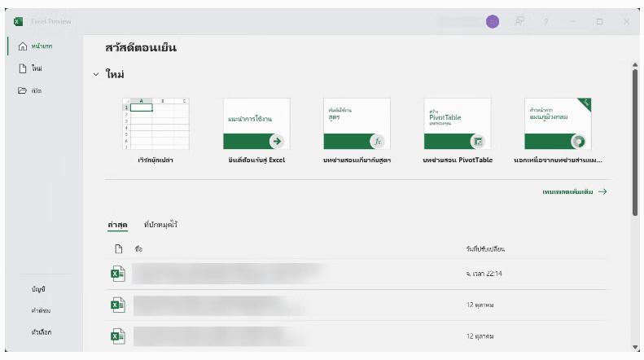Switch to the Pinned (ที่ปักหมุดไว้) tab
The height and width of the screenshot is (360, 644).
click(160, 225)
